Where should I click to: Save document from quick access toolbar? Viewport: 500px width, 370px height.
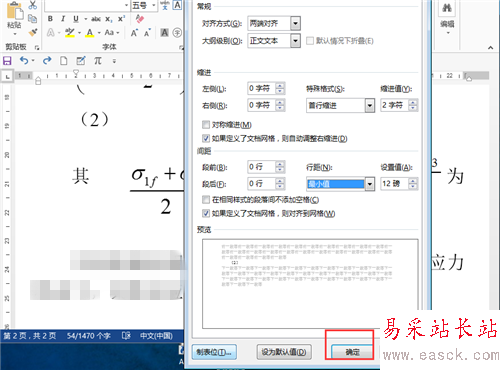coord(7,61)
